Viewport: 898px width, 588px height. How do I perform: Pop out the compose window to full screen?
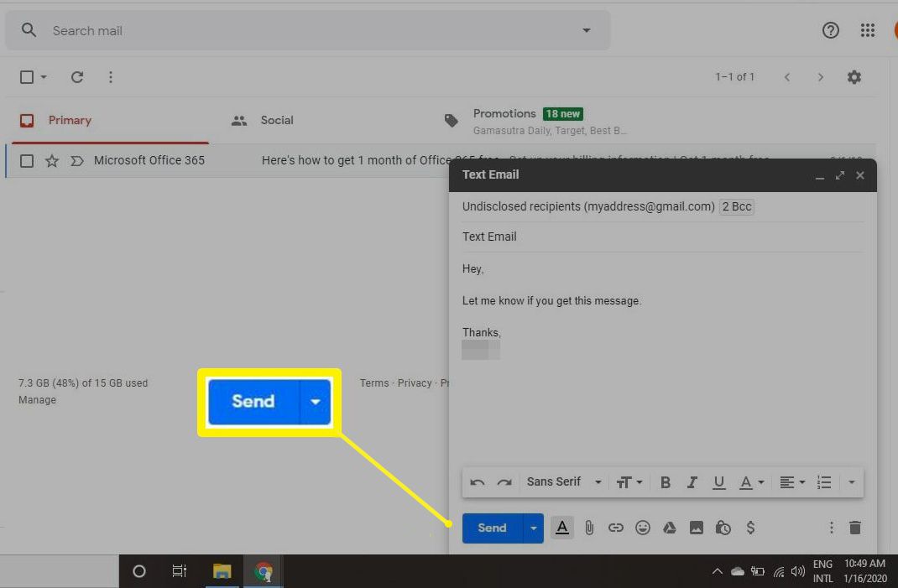(x=839, y=175)
